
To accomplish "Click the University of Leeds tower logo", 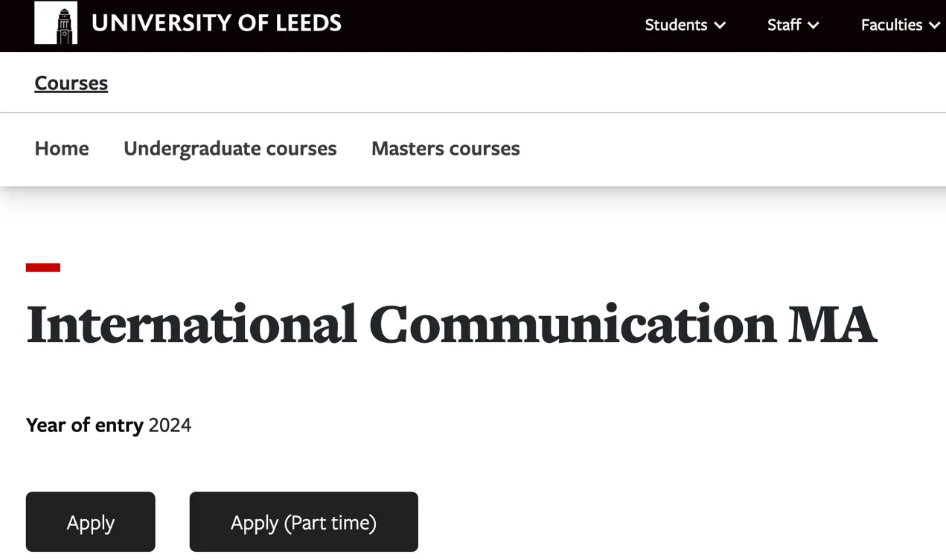I will point(56,23).
